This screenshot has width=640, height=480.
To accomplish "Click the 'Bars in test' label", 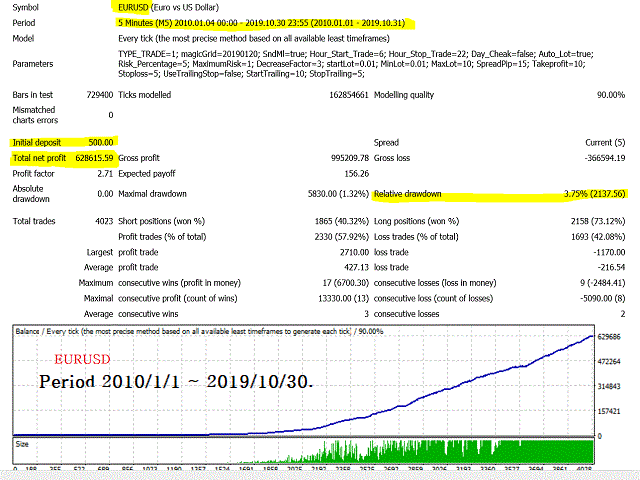I will pyautogui.click(x=33, y=95).
